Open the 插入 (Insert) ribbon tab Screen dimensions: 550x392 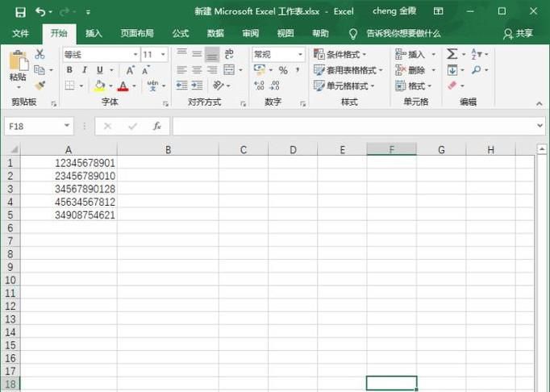[94, 34]
